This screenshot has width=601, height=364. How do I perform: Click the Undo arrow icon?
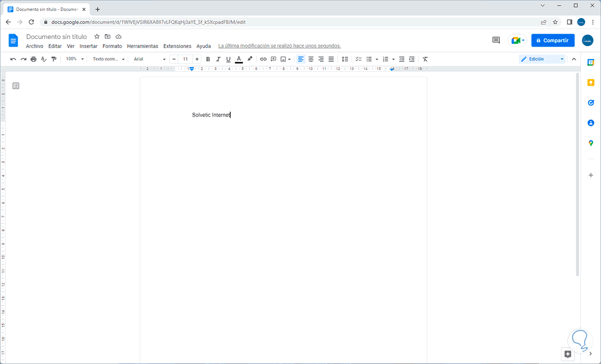[13, 59]
